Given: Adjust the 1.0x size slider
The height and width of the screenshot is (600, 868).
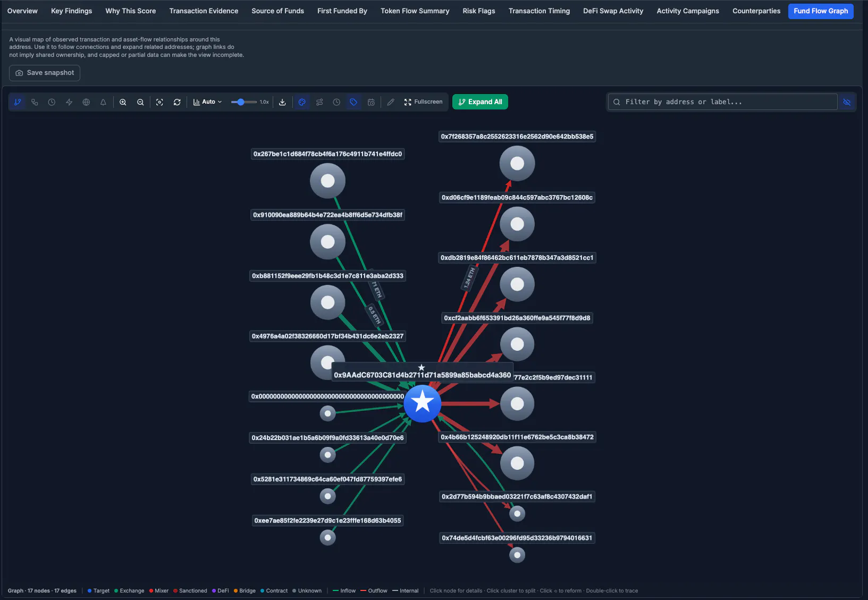Looking at the screenshot, I should pyautogui.click(x=244, y=102).
